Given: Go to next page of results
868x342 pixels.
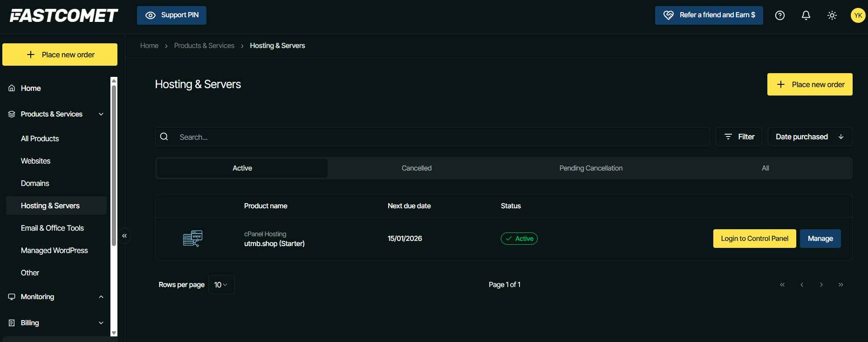Looking at the screenshot, I should point(821,285).
